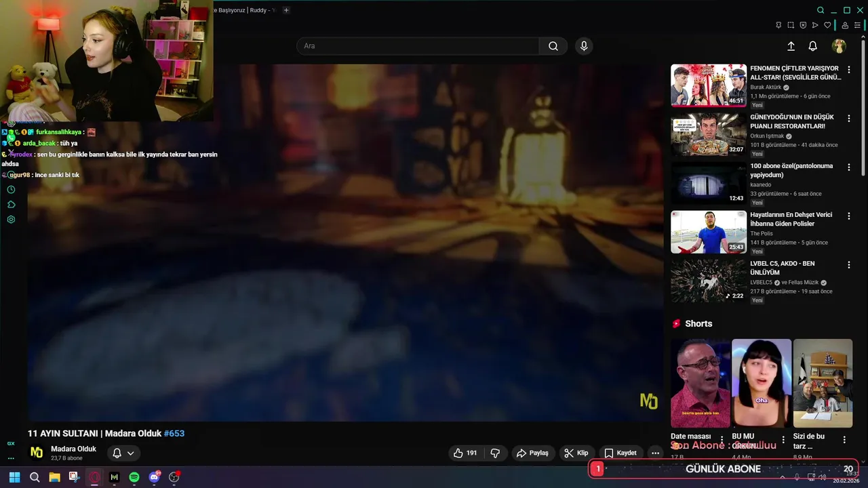Open Windows Start menu
The height and width of the screenshot is (488, 868).
point(14,477)
